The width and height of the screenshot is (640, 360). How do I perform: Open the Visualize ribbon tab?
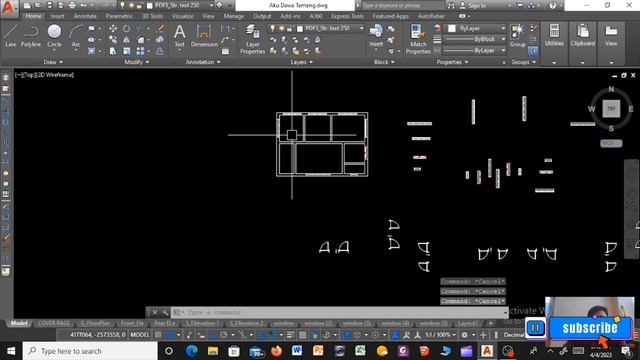point(182,16)
